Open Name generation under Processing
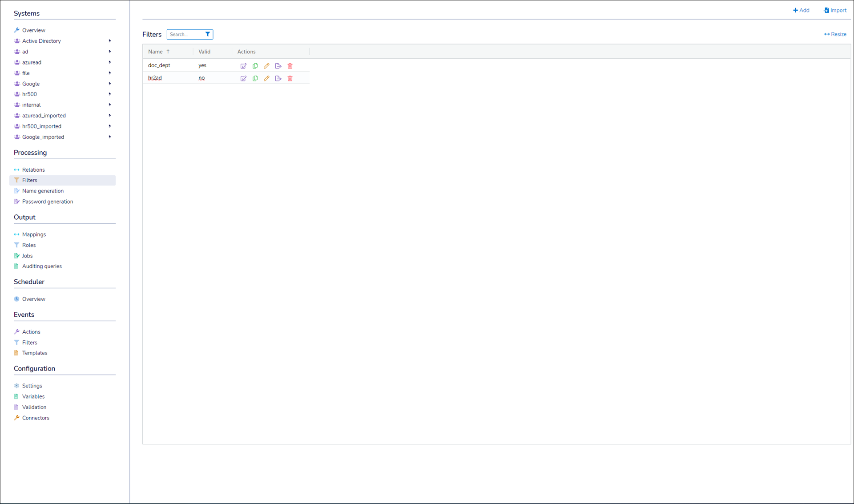 (x=43, y=191)
